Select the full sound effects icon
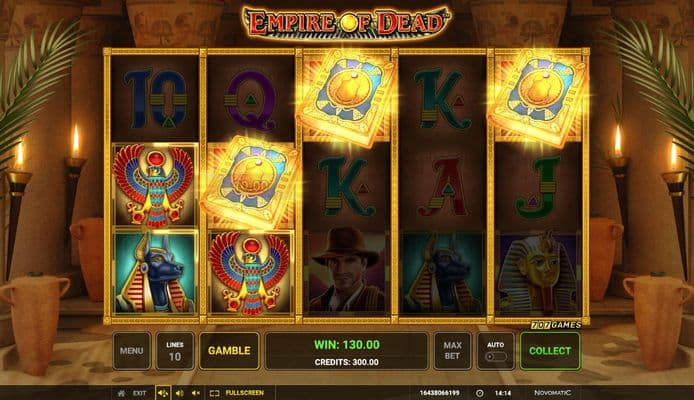The image size is (694, 400). coord(162,393)
